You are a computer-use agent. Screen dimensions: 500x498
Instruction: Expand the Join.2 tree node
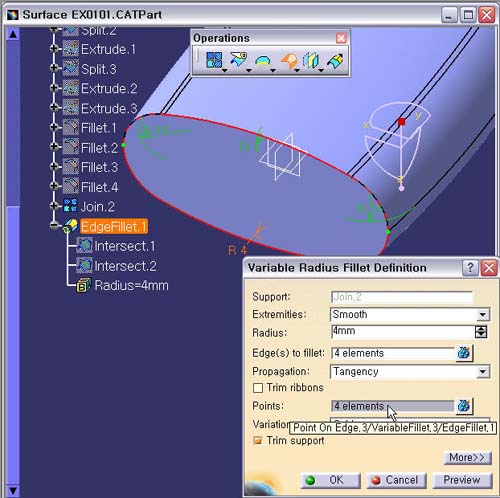[x=54, y=206]
